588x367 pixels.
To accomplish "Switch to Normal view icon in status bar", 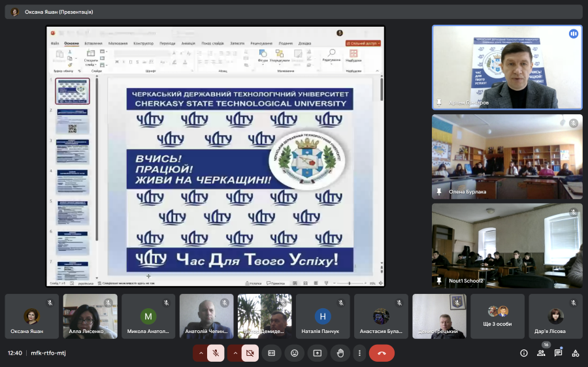I will coord(295,283).
